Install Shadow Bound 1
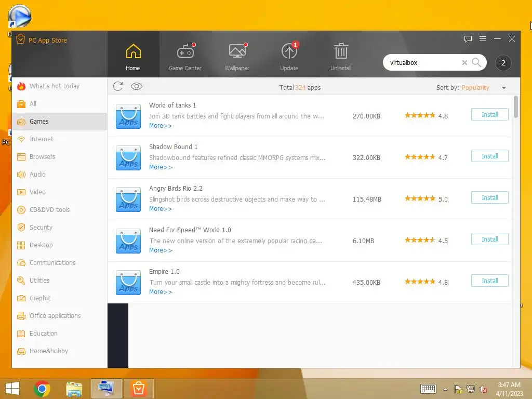Image resolution: width=532 pixels, height=399 pixels. tap(489, 156)
